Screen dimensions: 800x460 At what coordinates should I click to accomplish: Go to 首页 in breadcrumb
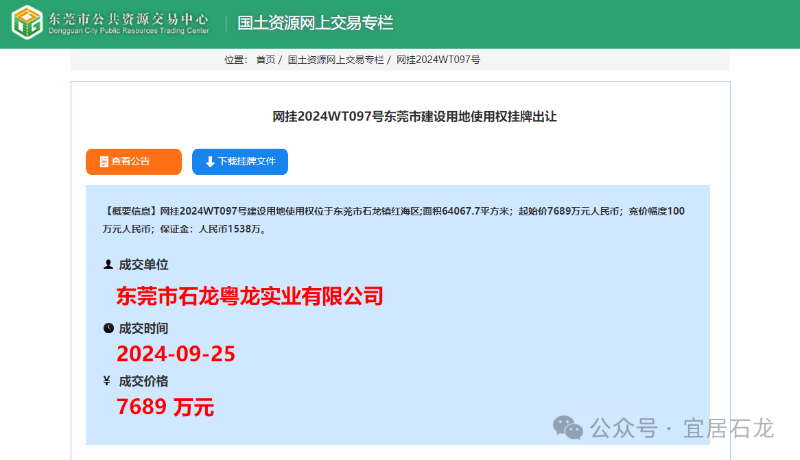(265, 60)
